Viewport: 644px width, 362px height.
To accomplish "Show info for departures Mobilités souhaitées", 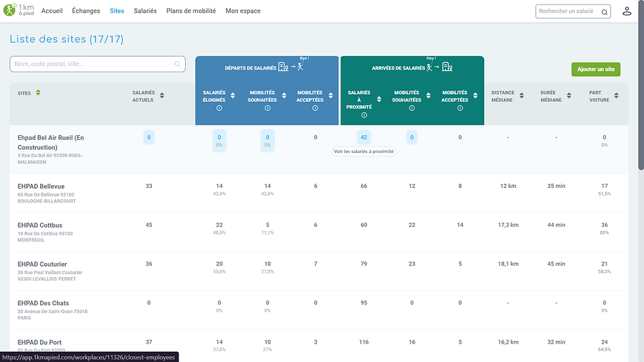I will tap(267, 108).
